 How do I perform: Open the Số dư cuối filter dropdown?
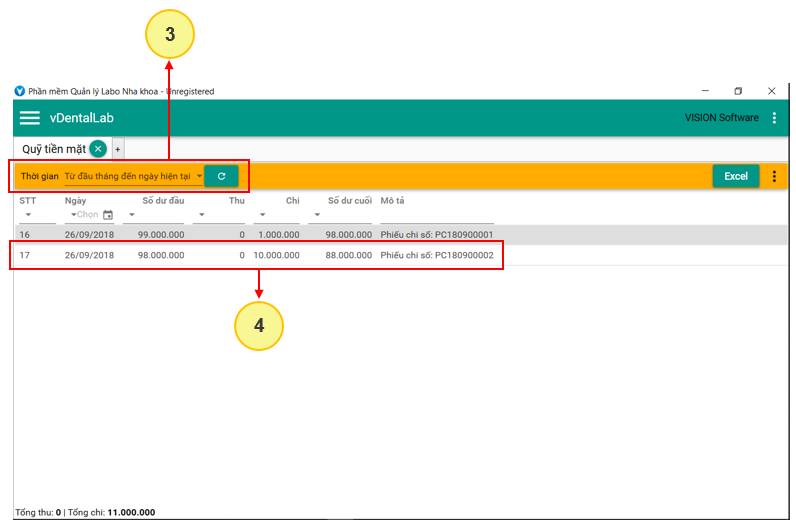tap(318, 215)
